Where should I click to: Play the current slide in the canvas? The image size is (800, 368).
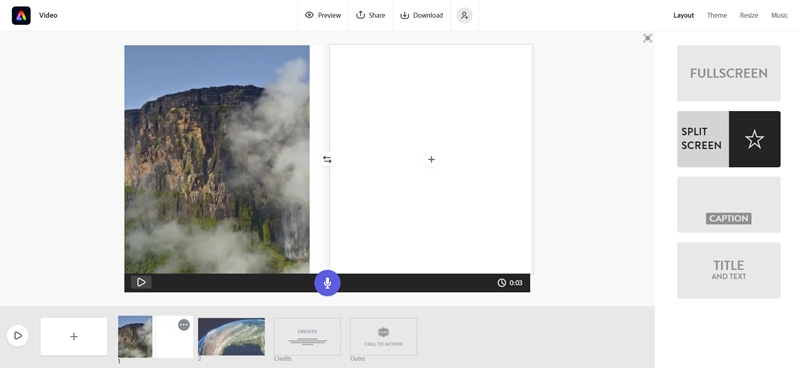tap(141, 282)
